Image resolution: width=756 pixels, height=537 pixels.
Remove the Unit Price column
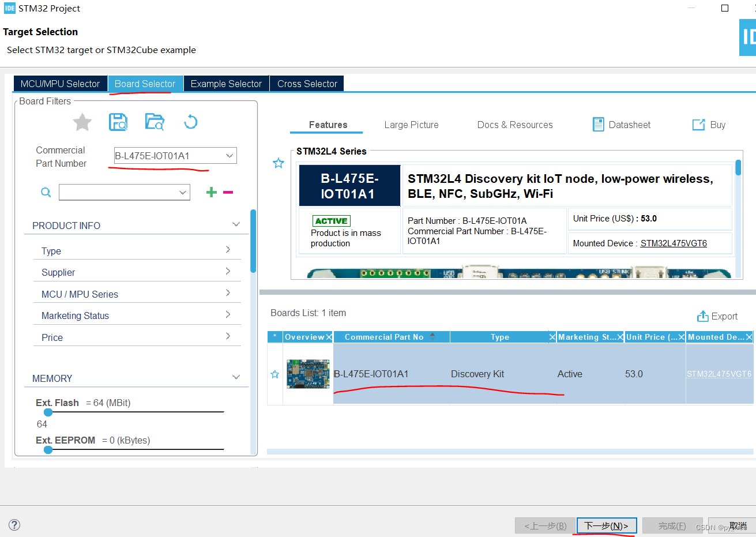coord(682,337)
